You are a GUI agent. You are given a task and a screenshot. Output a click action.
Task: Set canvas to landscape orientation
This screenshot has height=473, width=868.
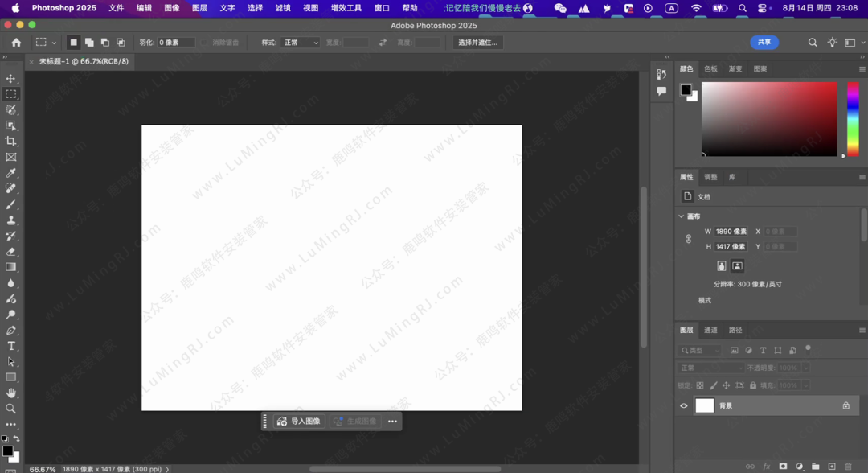point(737,266)
